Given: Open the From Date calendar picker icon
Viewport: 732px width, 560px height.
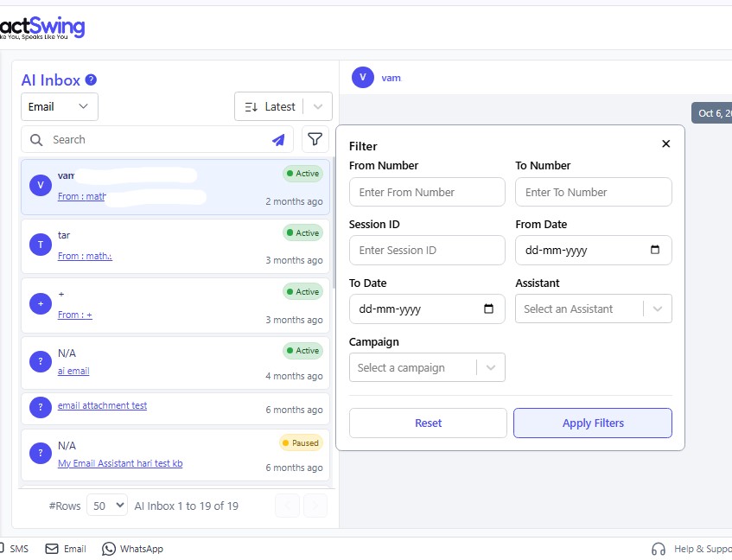Looking at the screenshot, I should click(x=655, y=250).
